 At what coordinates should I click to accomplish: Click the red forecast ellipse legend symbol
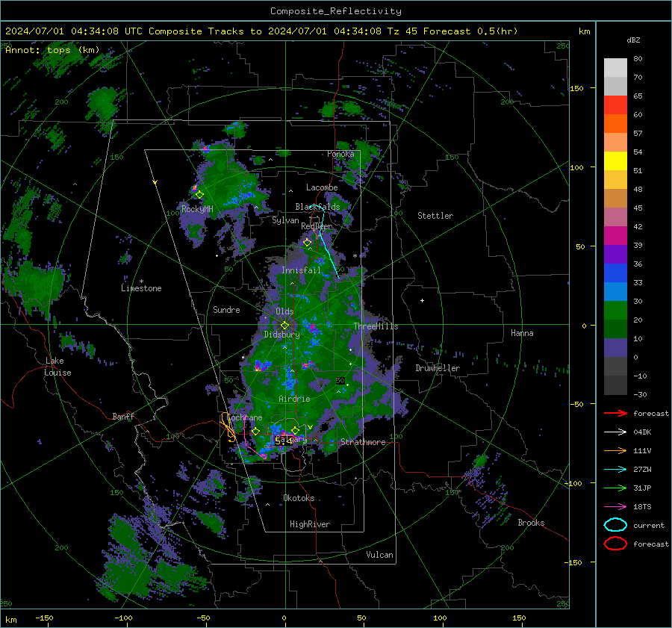point(615,544)
